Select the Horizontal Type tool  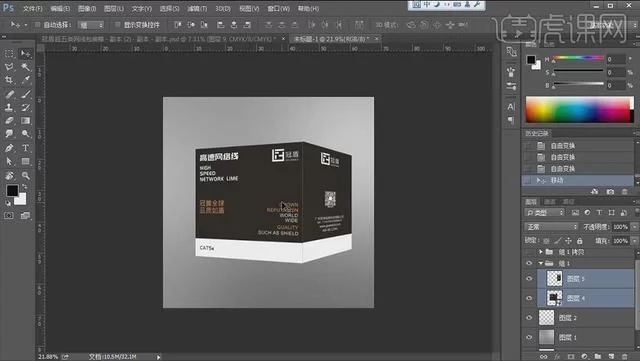25,148
